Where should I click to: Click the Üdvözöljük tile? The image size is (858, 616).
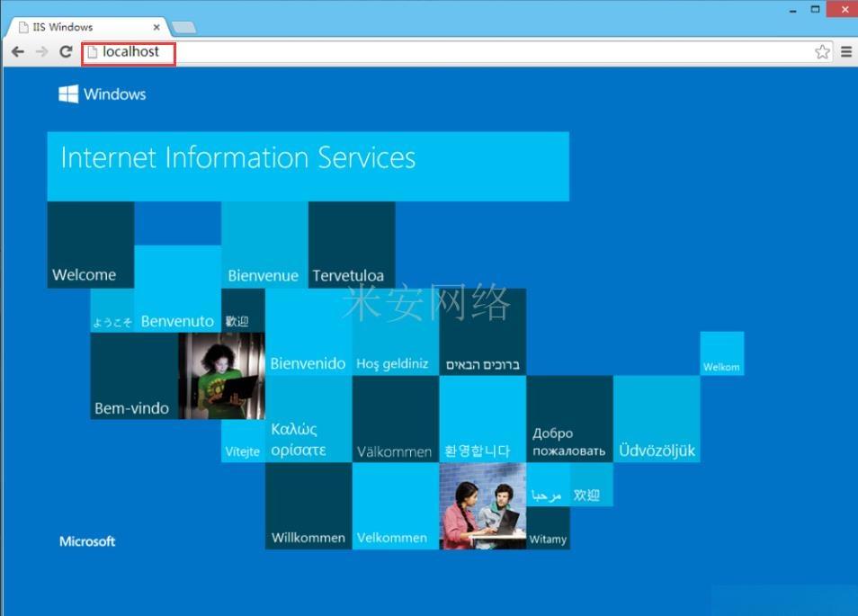(x=657, y=419)
